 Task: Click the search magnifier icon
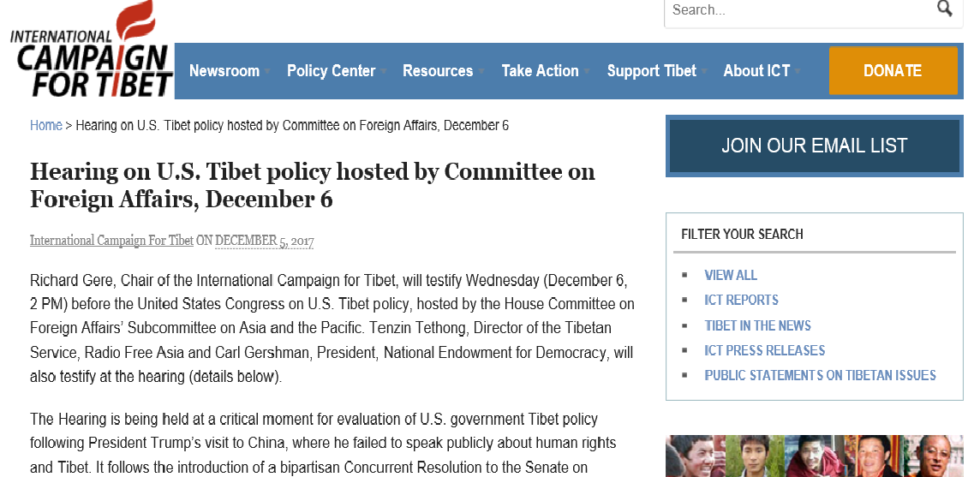(944, 9)
